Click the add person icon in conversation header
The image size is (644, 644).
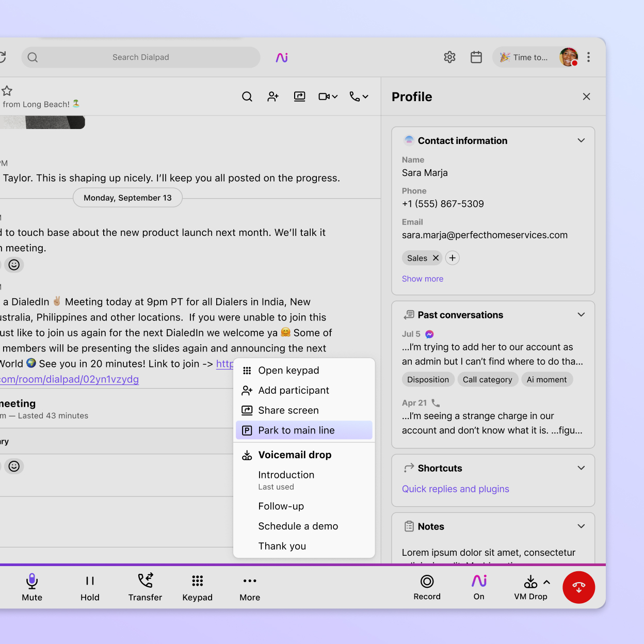coord(273,96)
